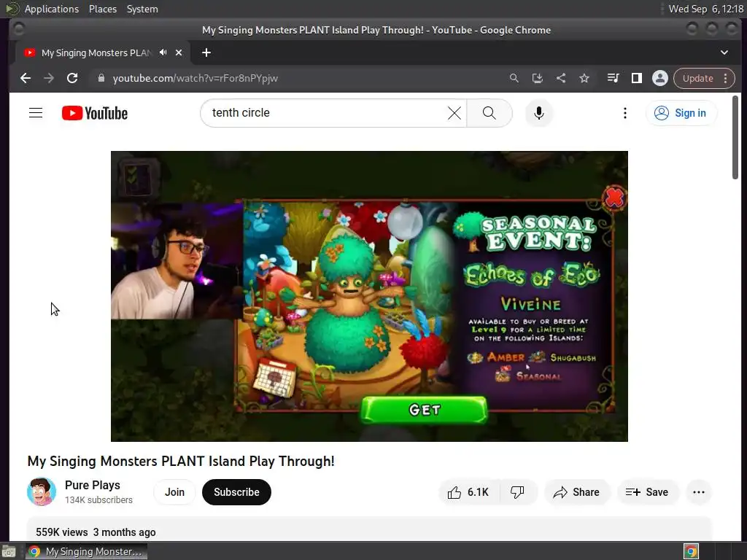Open the System menu
Screen dimensions: 747x560
click(142, 9)
